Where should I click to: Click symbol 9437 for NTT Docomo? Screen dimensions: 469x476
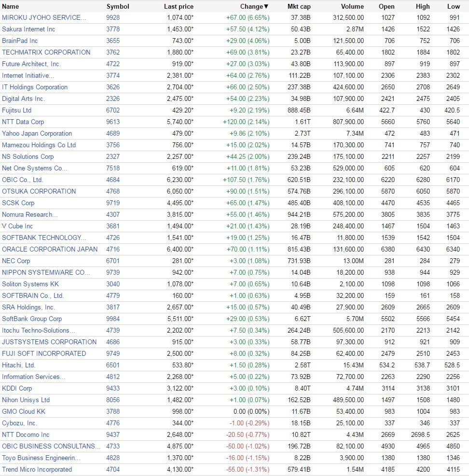[113, 434]
